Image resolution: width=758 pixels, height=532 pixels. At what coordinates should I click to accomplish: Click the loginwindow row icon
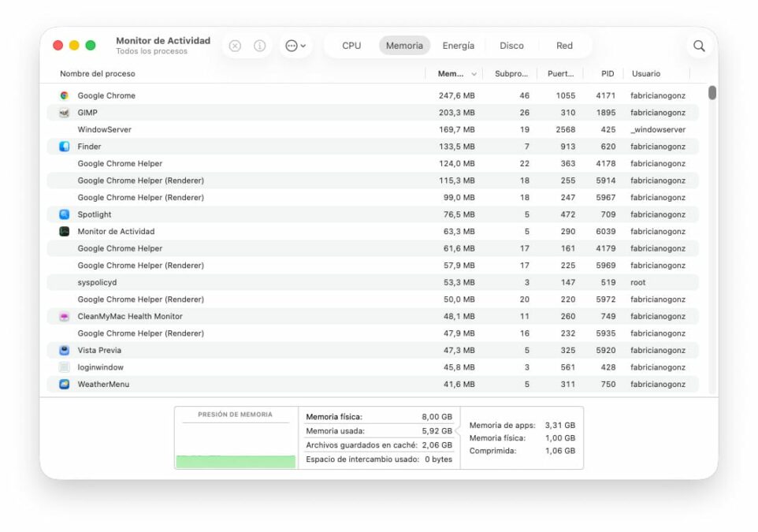pos(65,367)
